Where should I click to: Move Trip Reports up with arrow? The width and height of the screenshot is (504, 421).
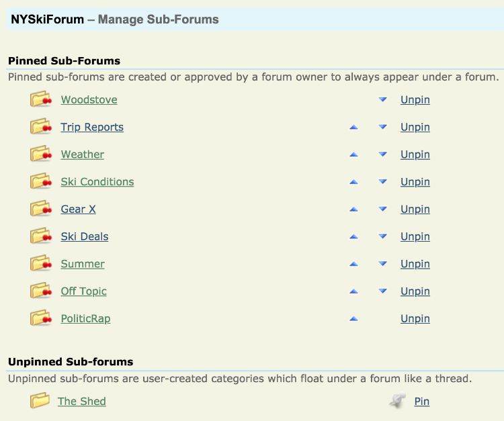click(x=353, y=127)
